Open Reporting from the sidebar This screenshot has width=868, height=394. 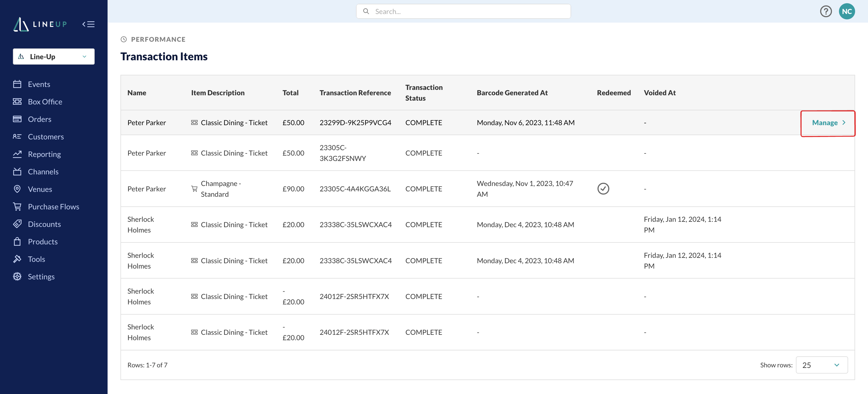[x=44, y=154]
